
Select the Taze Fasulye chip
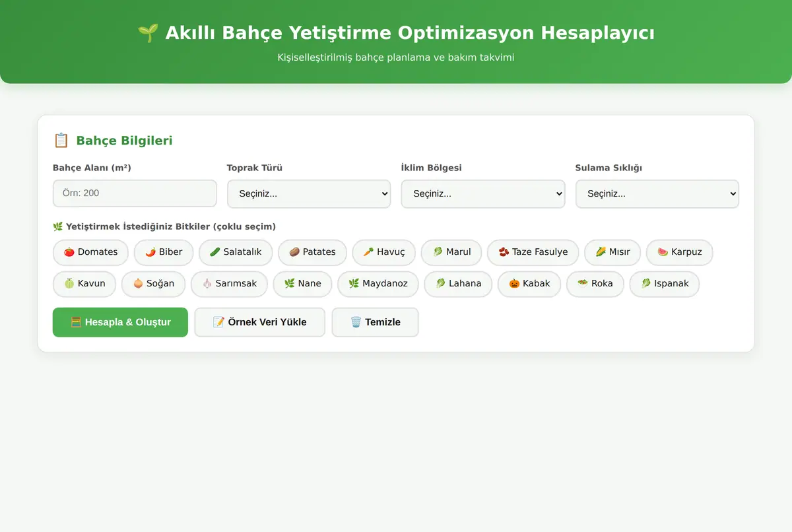click(533, 252)
